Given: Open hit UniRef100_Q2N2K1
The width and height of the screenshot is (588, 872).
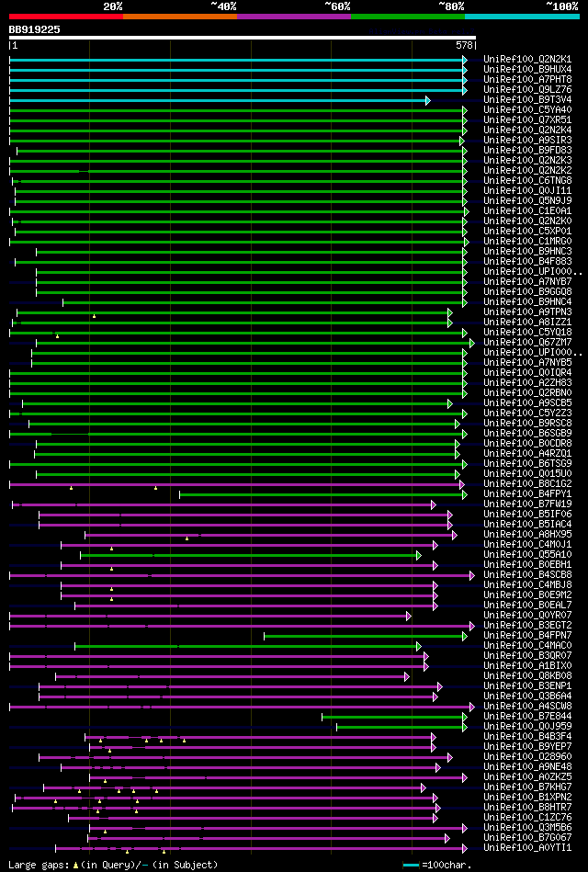Looking at the screenshot, I should (527, 60).
